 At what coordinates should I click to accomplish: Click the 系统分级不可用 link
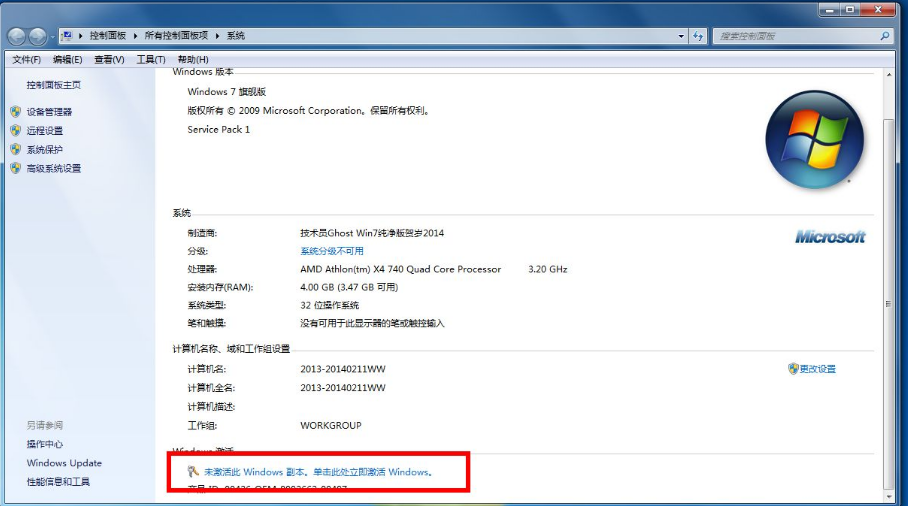332,251
